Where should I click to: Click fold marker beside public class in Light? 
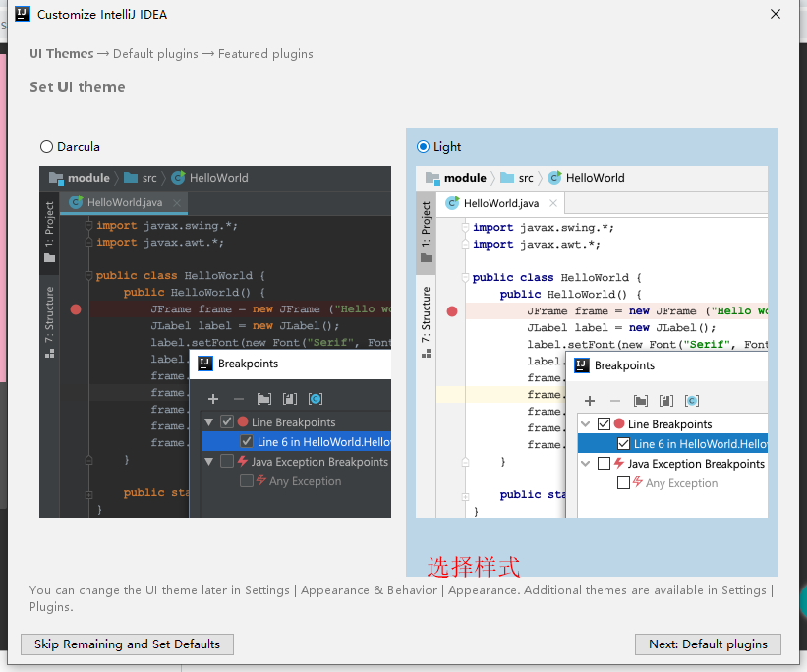[x=465, y=277]
